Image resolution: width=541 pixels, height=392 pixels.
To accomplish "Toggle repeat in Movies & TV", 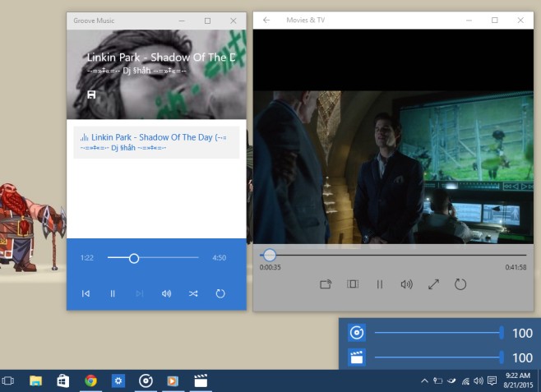I will point(460,284).
